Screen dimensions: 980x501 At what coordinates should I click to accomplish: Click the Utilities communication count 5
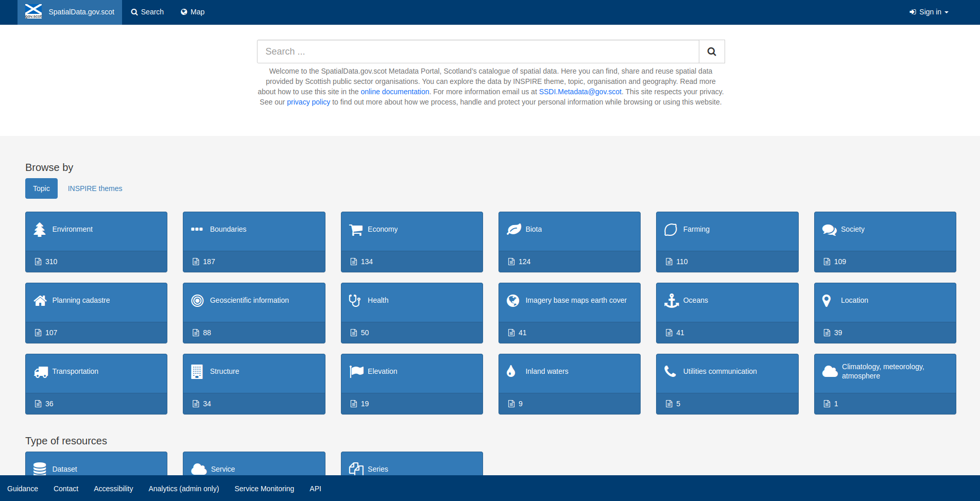click(678, 404)
